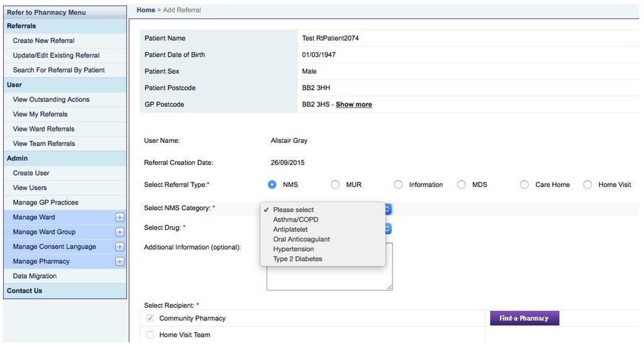Open Create New Referral in the sidebar

43,41
